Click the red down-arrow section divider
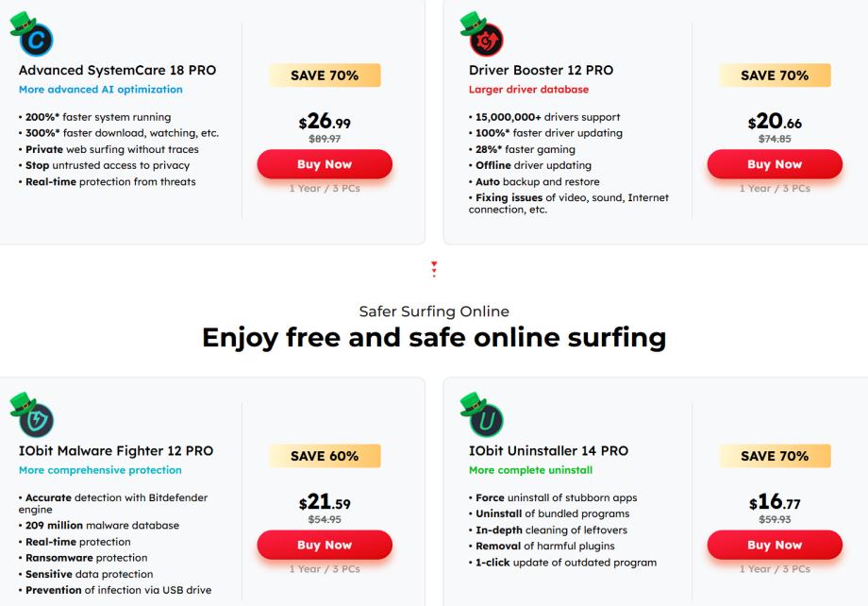 pos(434,270)
